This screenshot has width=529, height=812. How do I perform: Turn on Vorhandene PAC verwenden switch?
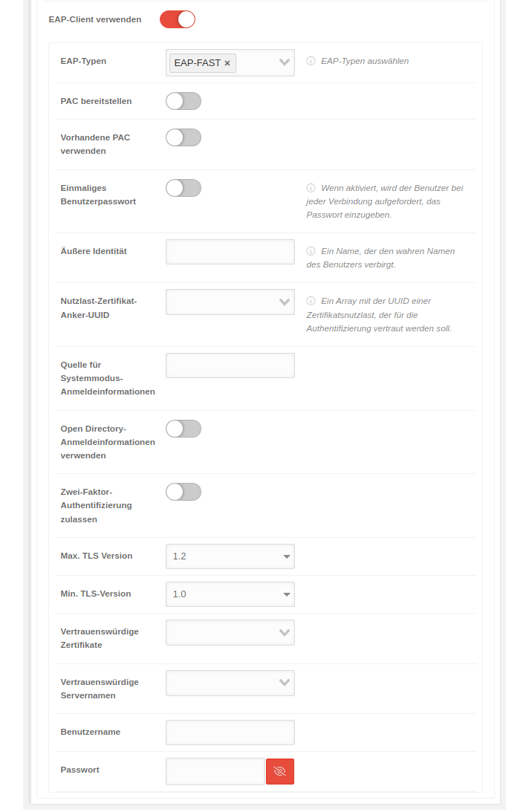tap(184, 137)
